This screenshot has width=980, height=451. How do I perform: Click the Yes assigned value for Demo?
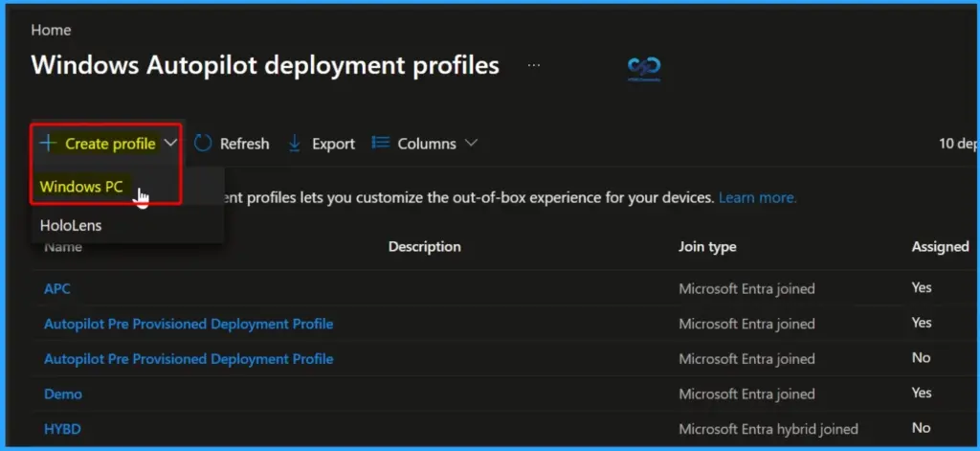coord(922,393)
